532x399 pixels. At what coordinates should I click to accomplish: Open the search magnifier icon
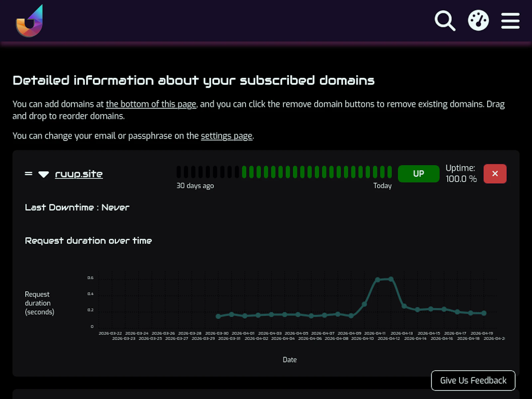445,21
